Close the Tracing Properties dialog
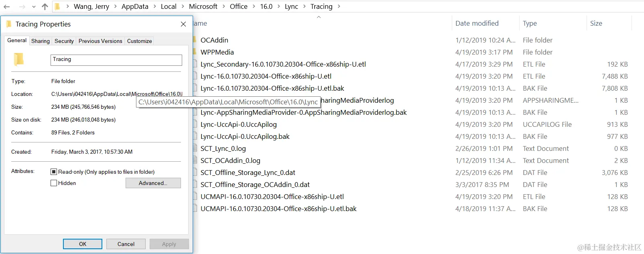This screenshot has height=254, width=644. pyautogui.click(x=183, y=24)
